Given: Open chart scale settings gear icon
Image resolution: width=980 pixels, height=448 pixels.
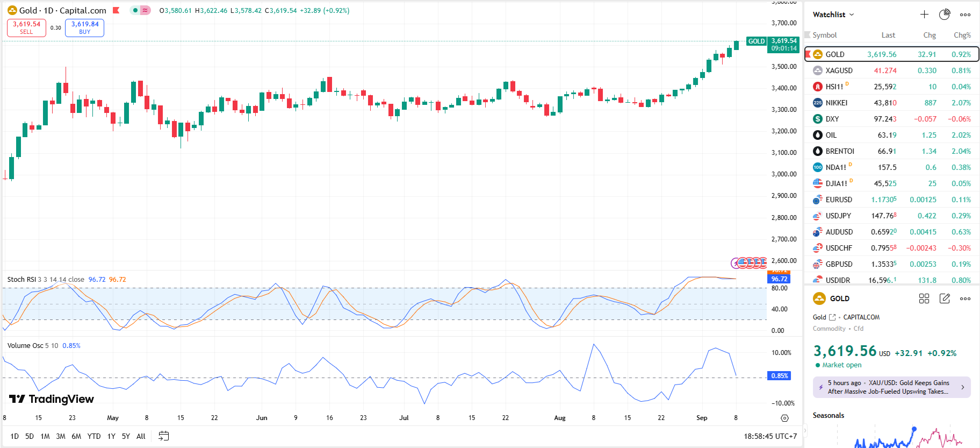Looking at the screenshot, I should click(784, 418).
